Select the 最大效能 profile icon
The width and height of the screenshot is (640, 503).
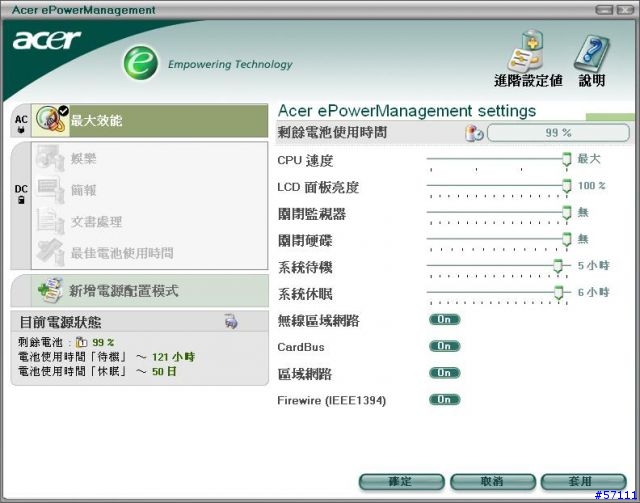(51, 120)
